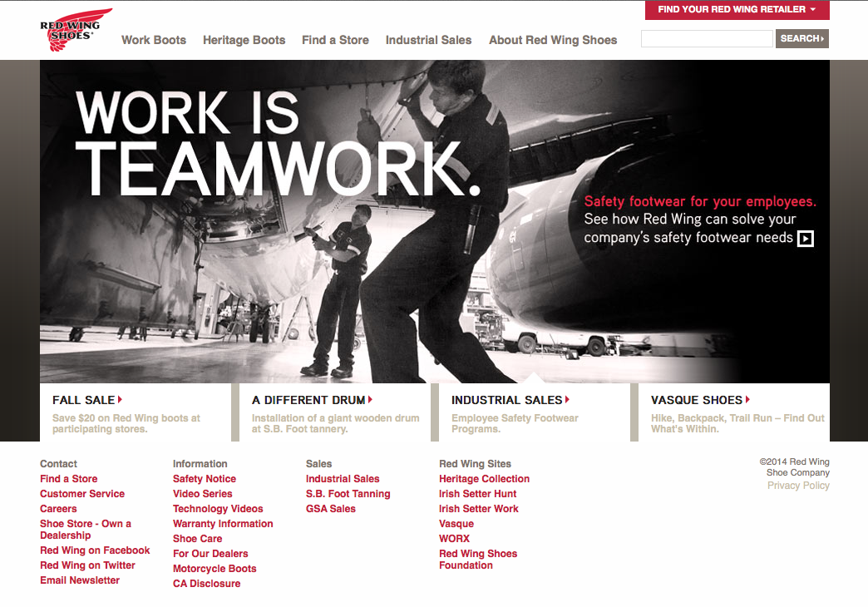Open Irish Setter Work link
868x607 pixels.
(x=479, y=509)
